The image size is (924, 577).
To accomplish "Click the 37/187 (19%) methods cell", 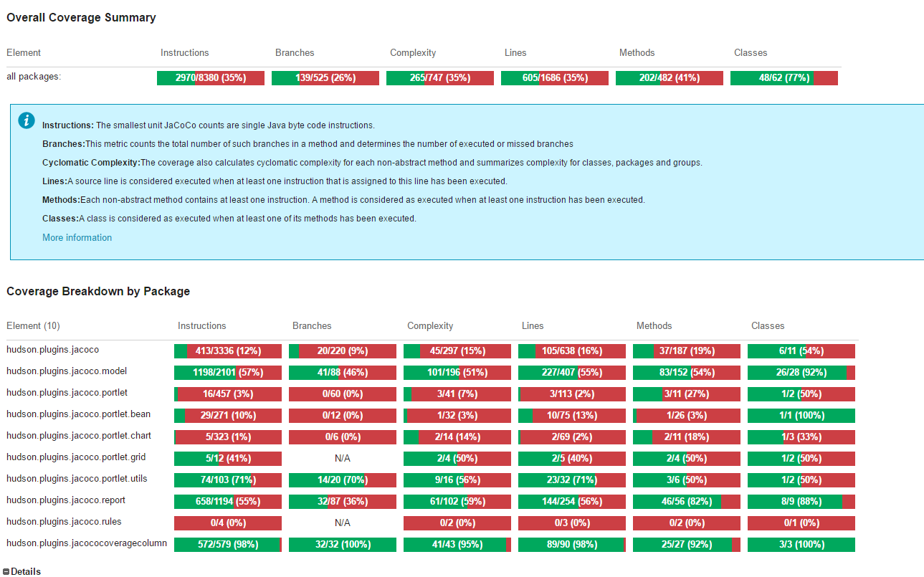I will [687, 351].
